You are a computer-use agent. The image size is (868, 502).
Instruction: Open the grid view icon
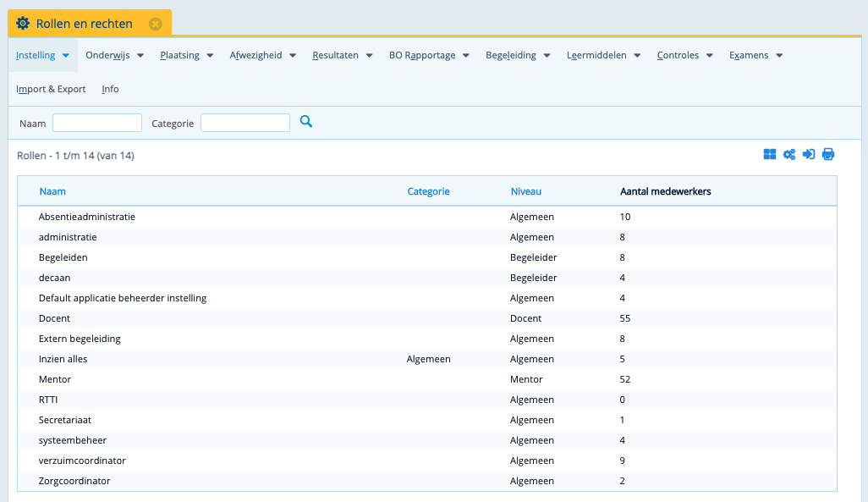[x=770, y=154]
